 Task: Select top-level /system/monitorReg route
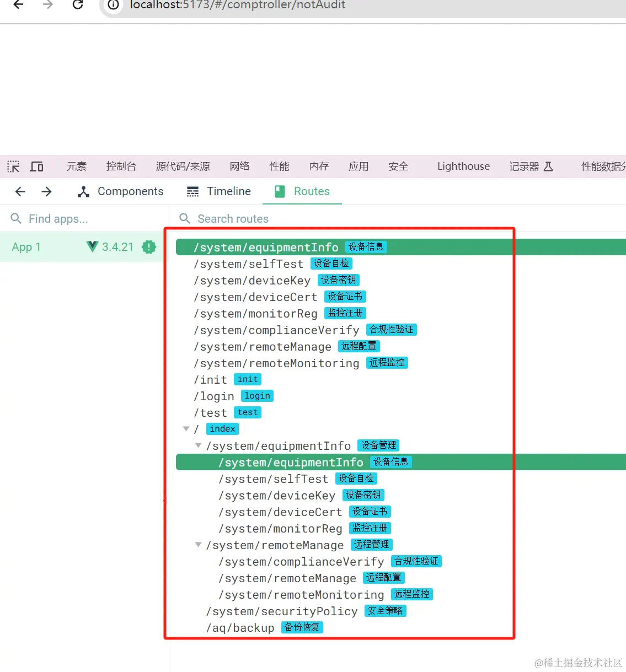pos(401,313)
